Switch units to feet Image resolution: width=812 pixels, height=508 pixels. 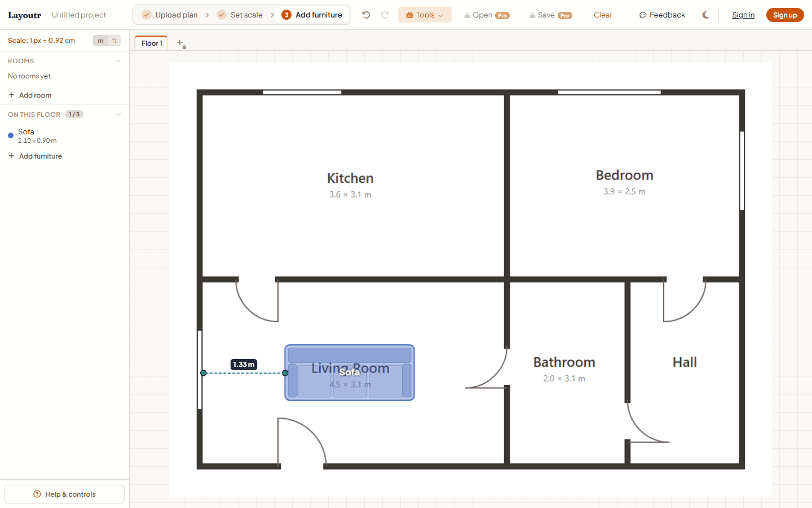tap(114, 41)
